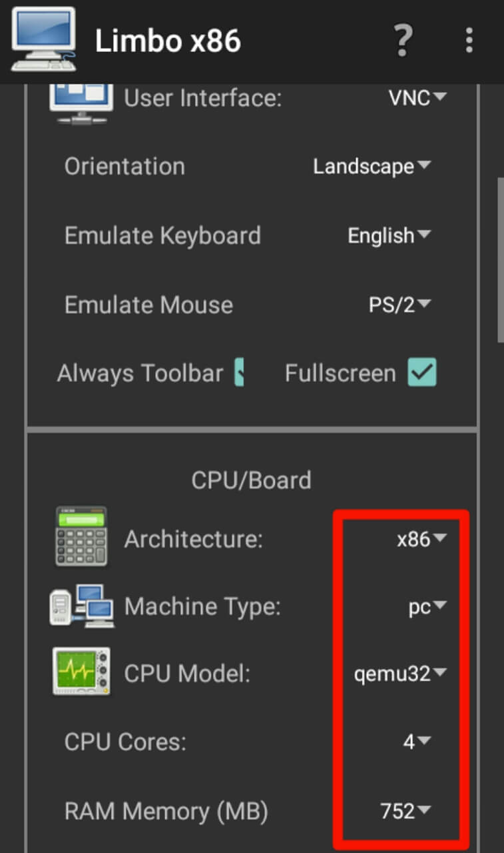
Task: Toggle the Always Toolbar checkbox
Action: click(x=239, y=373)
